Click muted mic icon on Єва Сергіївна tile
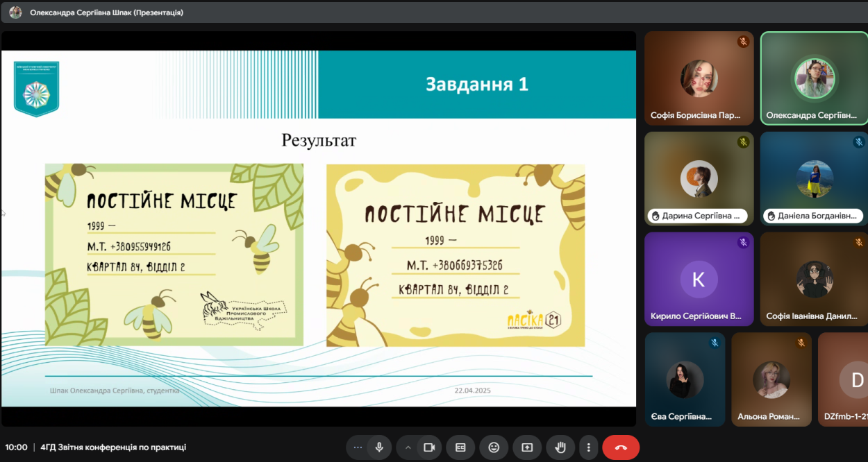The width and height of the screenshot is (868, 462). click(714, 343)
